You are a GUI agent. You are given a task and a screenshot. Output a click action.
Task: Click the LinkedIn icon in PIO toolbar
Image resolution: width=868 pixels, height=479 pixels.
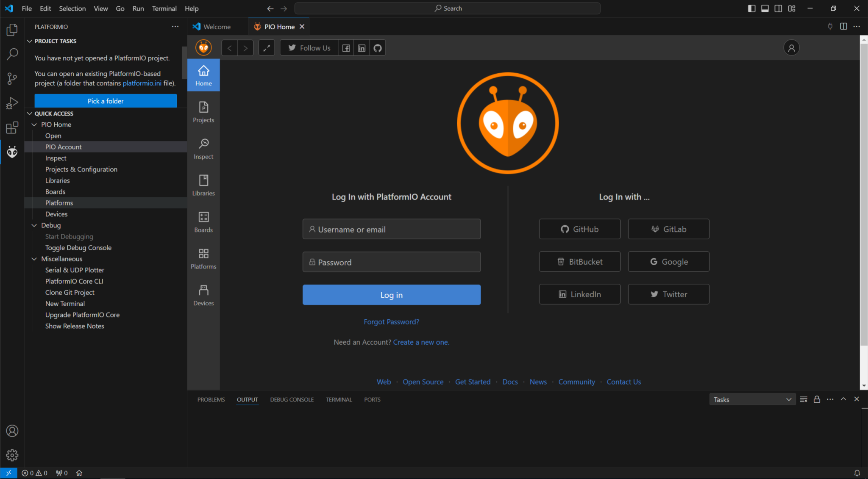(362, 48)
